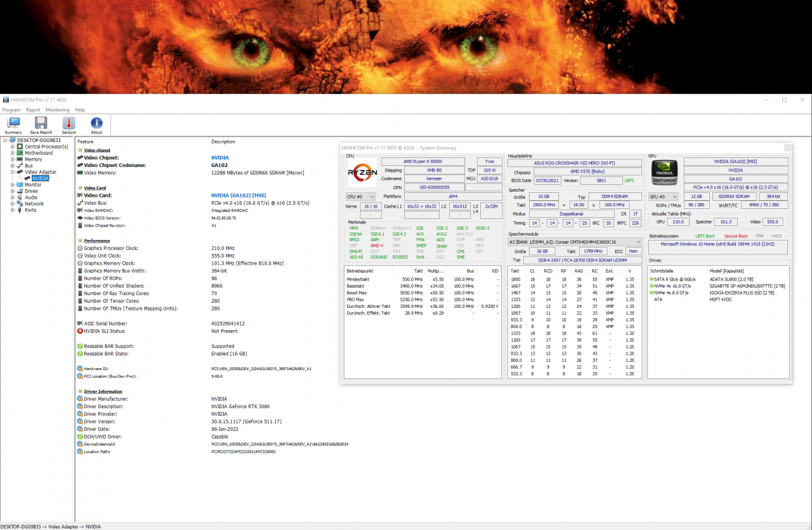812x530 pixels.
Task: Expand the Memory tree node
Action: (x=12, y=159)
